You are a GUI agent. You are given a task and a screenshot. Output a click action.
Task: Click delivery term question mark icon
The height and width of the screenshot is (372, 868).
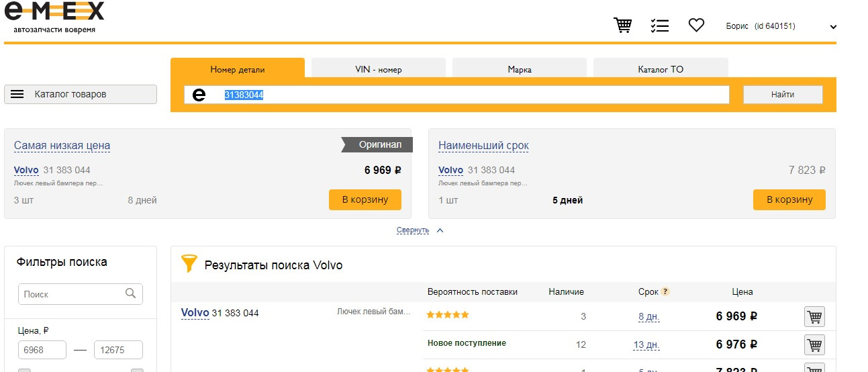[665, 292]
